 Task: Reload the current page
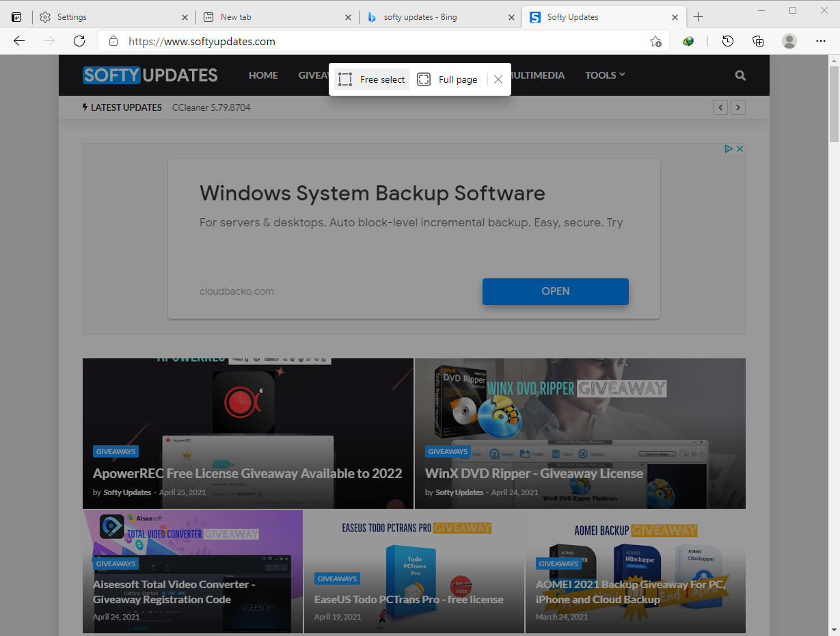point(79,41)
